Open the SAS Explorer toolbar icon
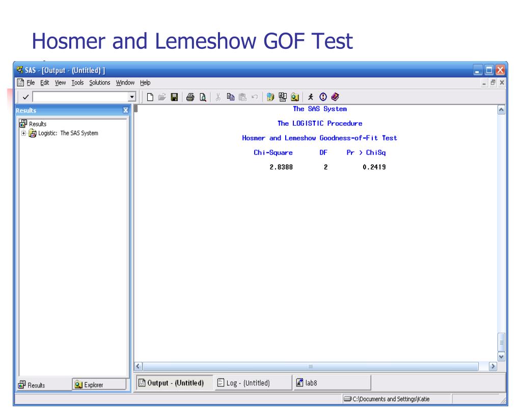Viewport: 521px width, 420px height. click(295, 97)
